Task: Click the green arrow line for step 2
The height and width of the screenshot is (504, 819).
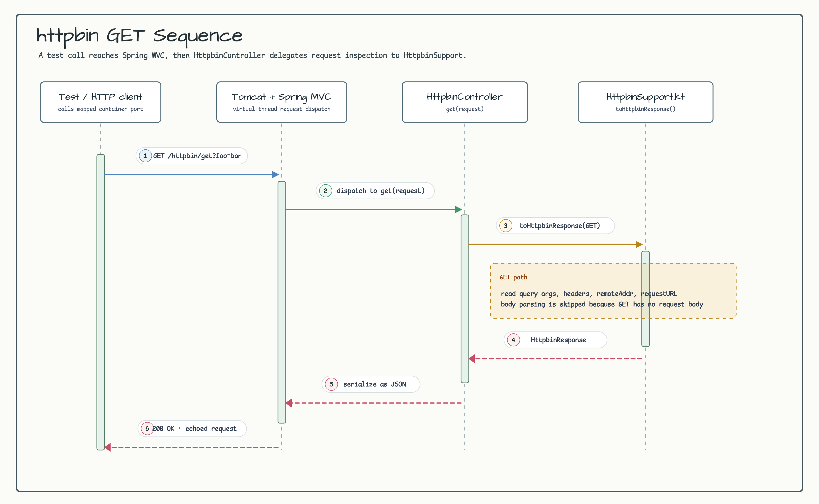Action: point(374,209)
